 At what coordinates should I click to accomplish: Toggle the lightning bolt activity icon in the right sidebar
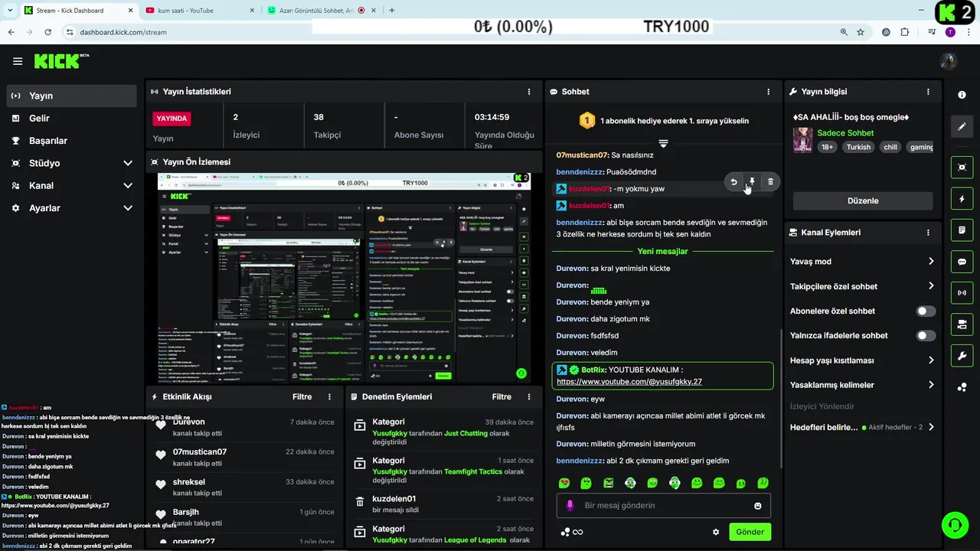click(x=962, y=199)
